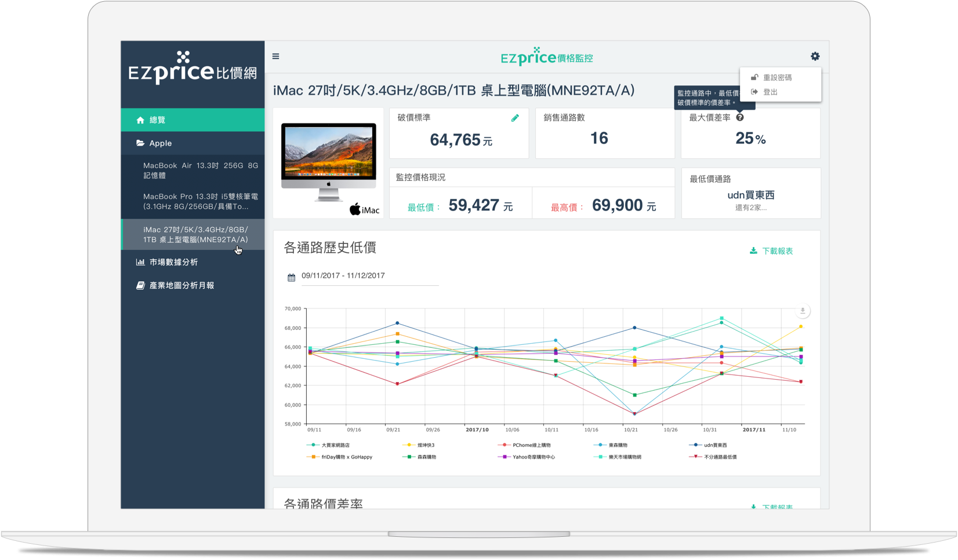This screenshot has height=560, width=958.
Task: Click the home icon next to 總覽
Action: (140, 120)
